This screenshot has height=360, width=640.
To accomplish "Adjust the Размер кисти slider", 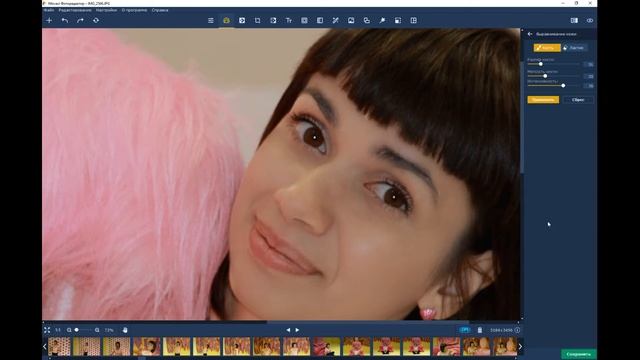I will (553, 64).
